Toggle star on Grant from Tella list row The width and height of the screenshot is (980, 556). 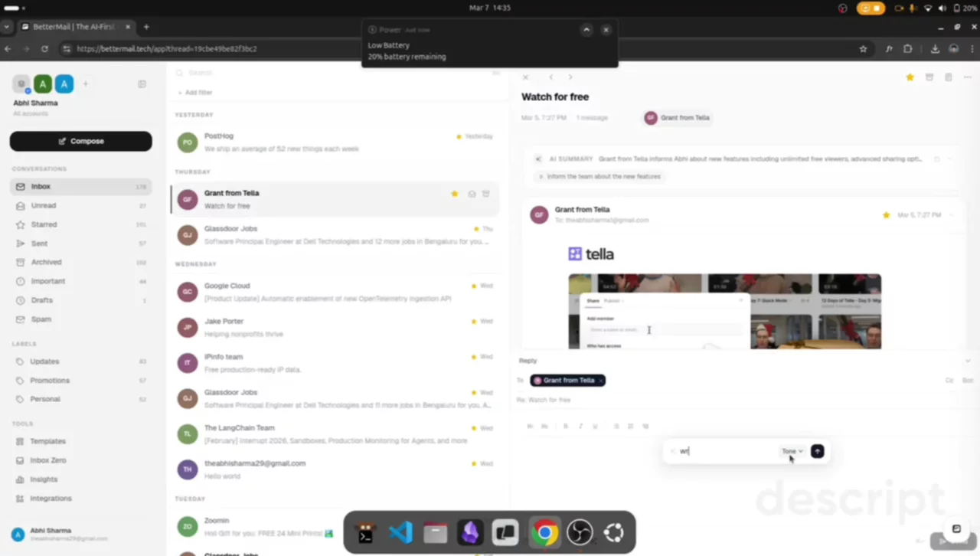(454, 195)
